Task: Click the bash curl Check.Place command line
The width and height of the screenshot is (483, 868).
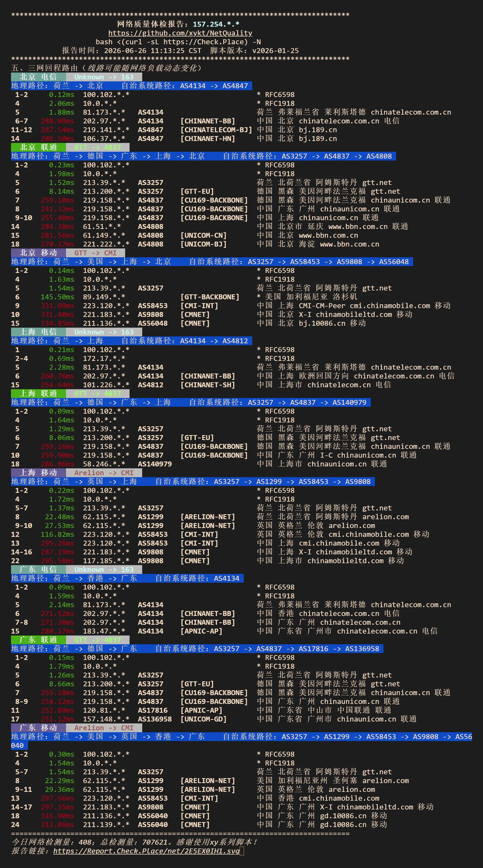Action: point(178,42)
